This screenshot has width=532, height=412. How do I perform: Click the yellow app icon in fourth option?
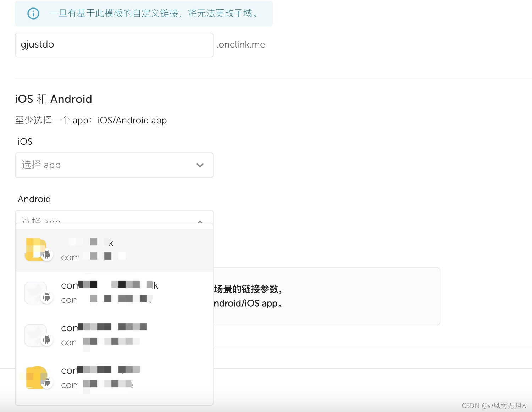coord(36,378)
